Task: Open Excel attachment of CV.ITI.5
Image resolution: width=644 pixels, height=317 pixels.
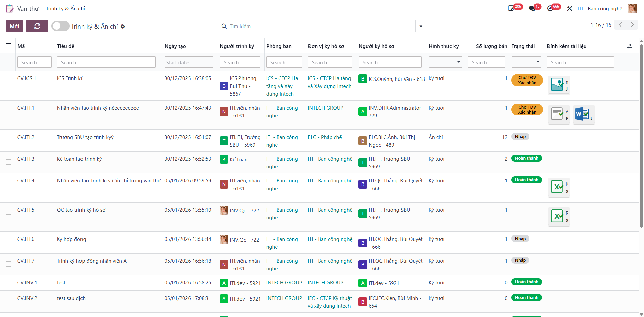Action: pos(557,216)
